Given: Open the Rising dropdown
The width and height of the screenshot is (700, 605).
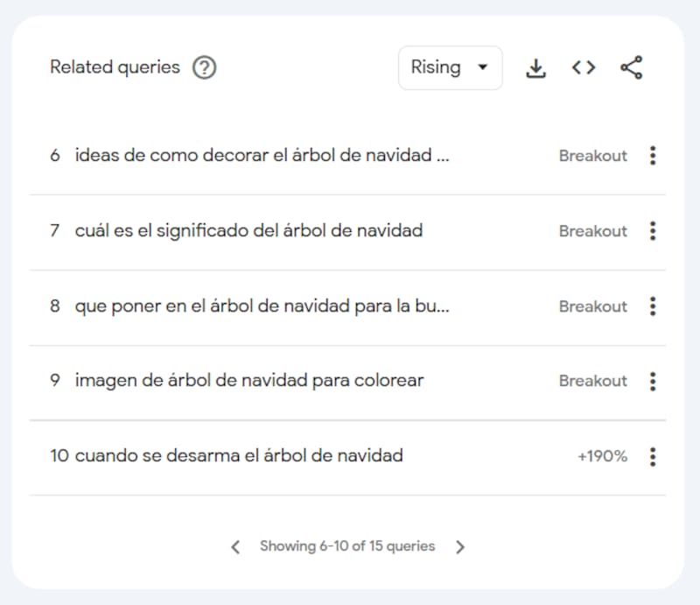Looking at the screenshot, I should 450,67.
